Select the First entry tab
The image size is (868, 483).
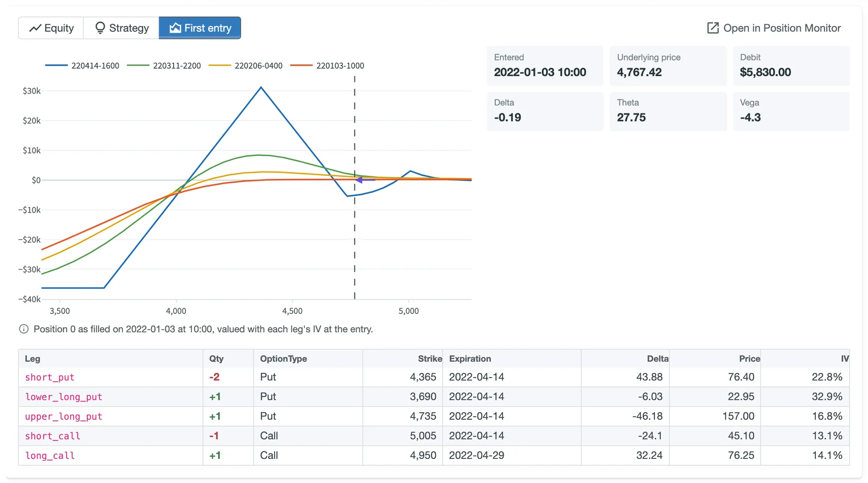(x=200, y=28)
